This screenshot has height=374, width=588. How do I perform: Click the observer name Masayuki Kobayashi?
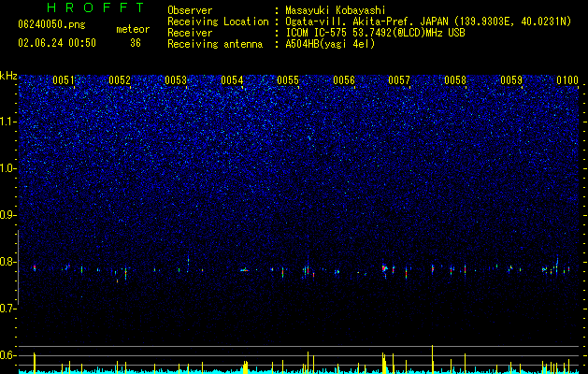(336, 10)
